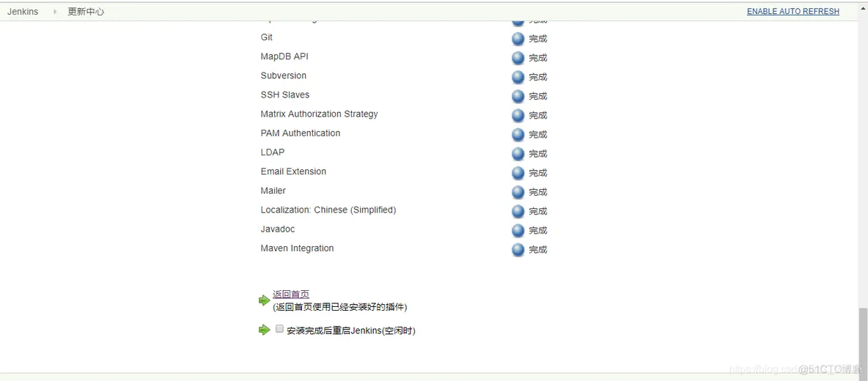Go back via the 返回首页 link

(290, 295)
